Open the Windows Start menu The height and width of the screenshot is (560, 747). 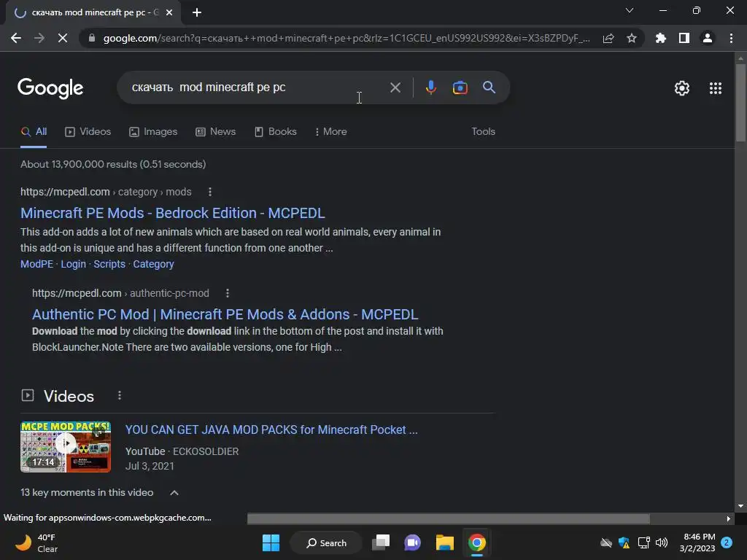click(271, 542)
